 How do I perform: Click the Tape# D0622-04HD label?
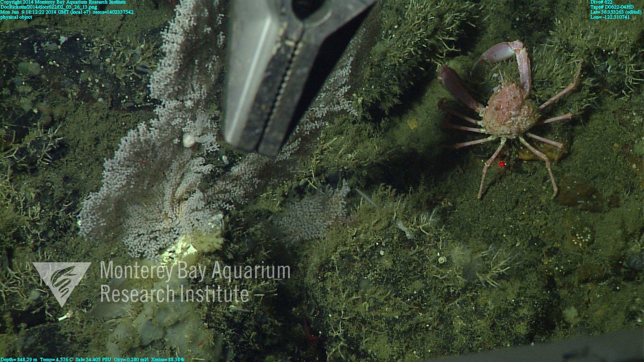pyautogui.click(x=612, y=7)
